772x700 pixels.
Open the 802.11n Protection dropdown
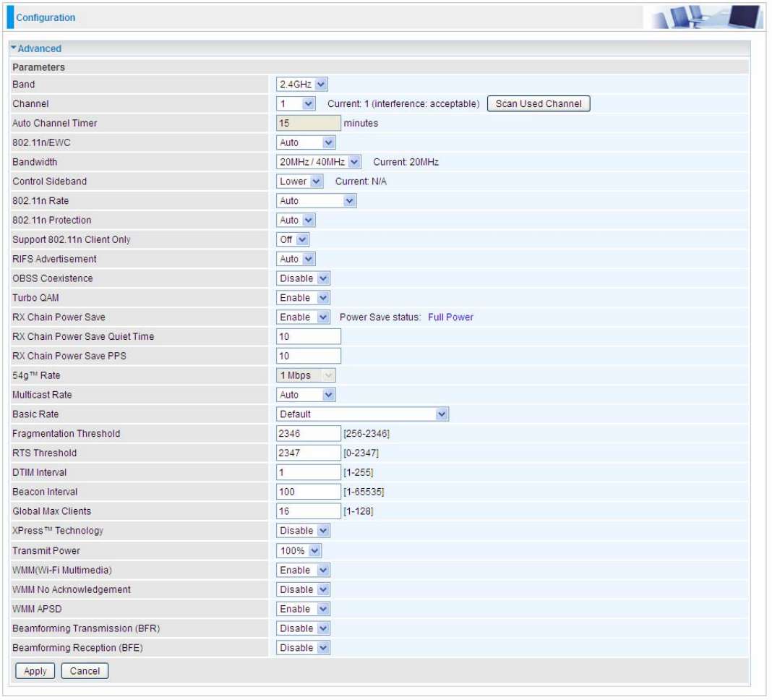click(296, 221)
